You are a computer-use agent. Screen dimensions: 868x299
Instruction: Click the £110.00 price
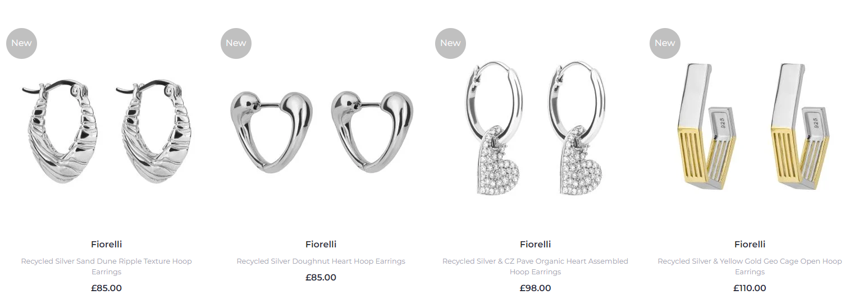[x=750, y=288]
